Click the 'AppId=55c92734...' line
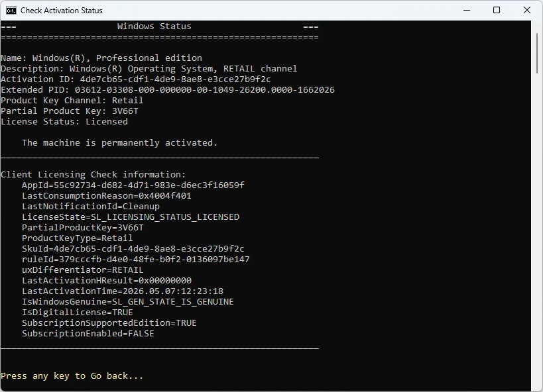Image resolution: width=543 pixels, height=392 pixels. 133,185
